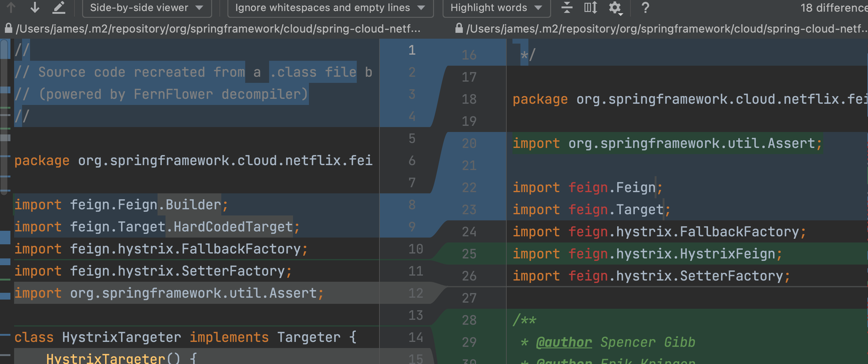Toggle synchronized scrolling between panes
Viewport: 868px width, 364px height.
[590, 7]
